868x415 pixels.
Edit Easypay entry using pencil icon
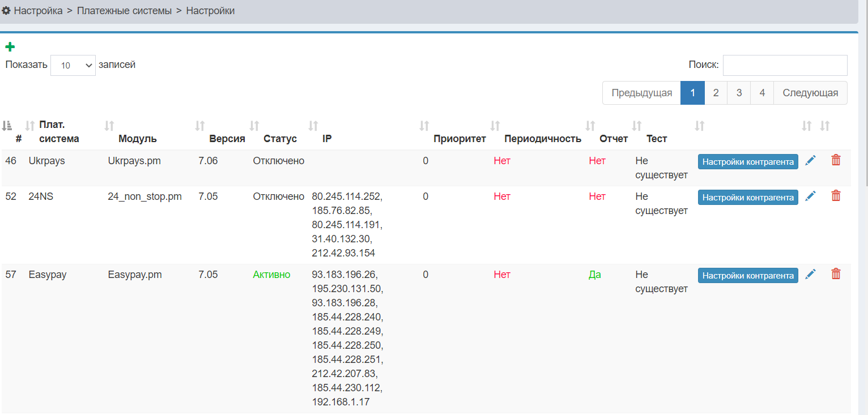[x=811, y=274]
